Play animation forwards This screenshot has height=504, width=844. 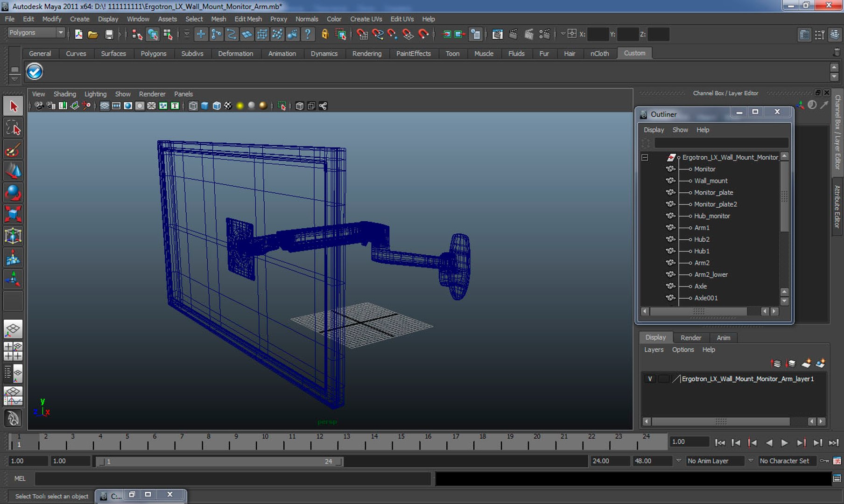click(x=785, y=442)
